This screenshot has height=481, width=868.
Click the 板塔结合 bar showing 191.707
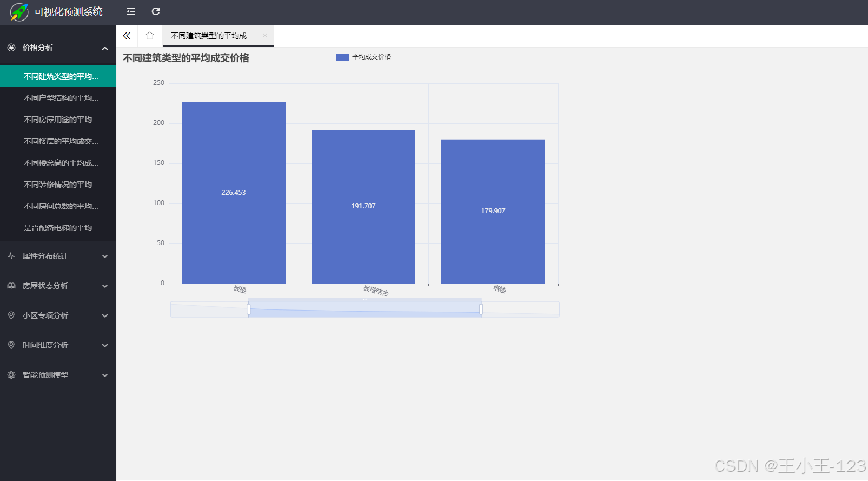point(363,207)
